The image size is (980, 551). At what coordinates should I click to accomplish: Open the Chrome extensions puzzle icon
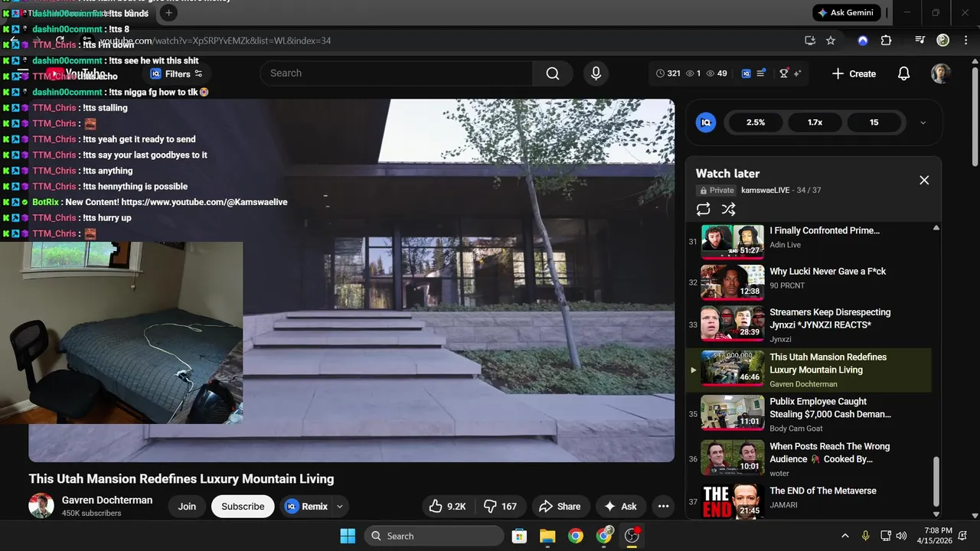[886, 41]
